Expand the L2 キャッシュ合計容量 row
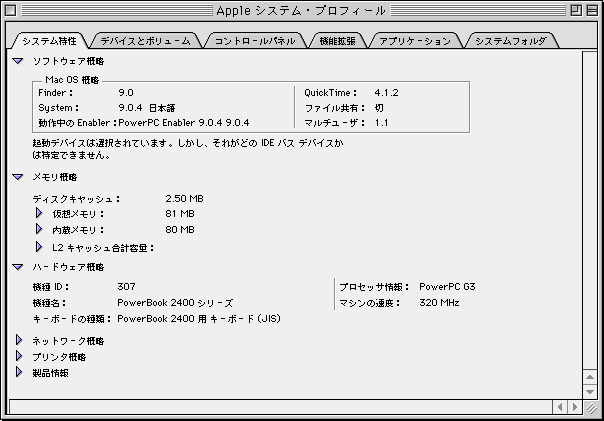Viewport: 604px width, 421px height. pyautogui.click(x=39, y=247)
